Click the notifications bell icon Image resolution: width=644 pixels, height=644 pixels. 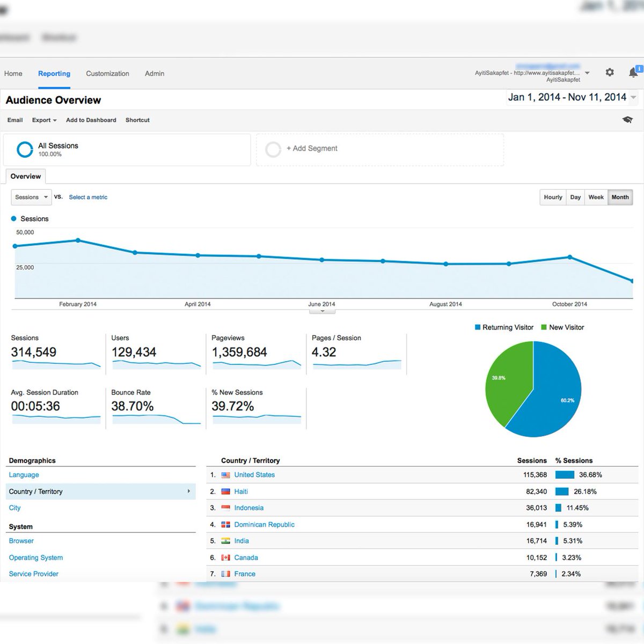[x=633, y=72]
